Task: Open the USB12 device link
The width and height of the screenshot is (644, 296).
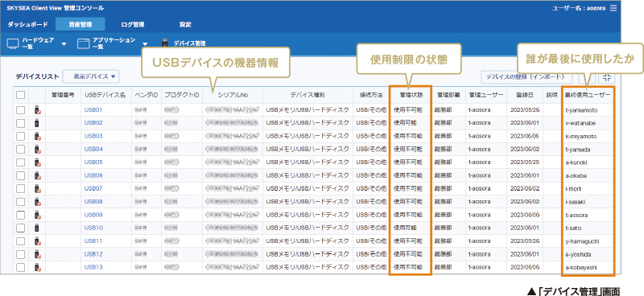Action: click(x=93, y=254)
